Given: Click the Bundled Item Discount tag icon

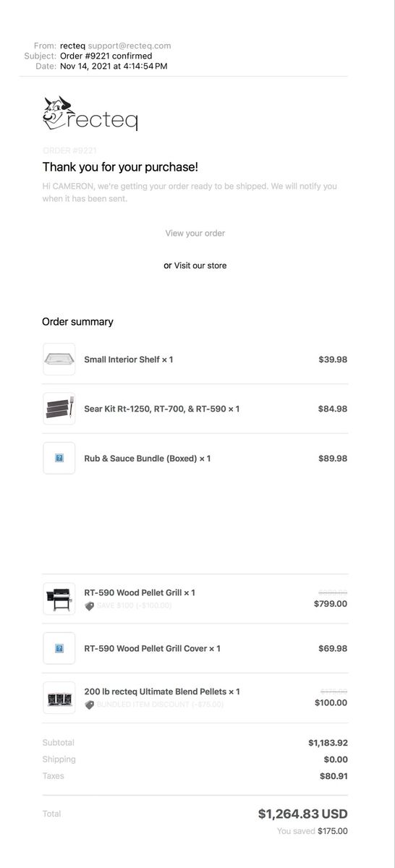Looking at the screenshot, I should click(x=90, y=705).
